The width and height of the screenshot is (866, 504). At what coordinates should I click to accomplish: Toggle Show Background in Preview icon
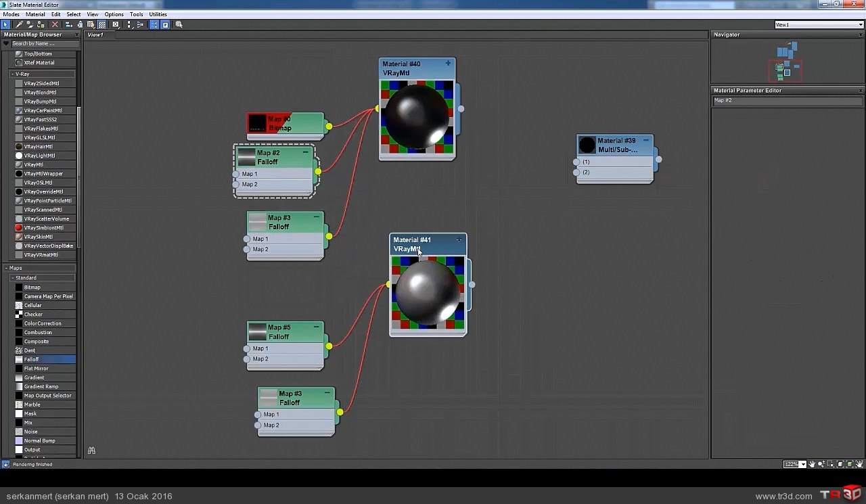pyautogui.click(x=101, y=24)
